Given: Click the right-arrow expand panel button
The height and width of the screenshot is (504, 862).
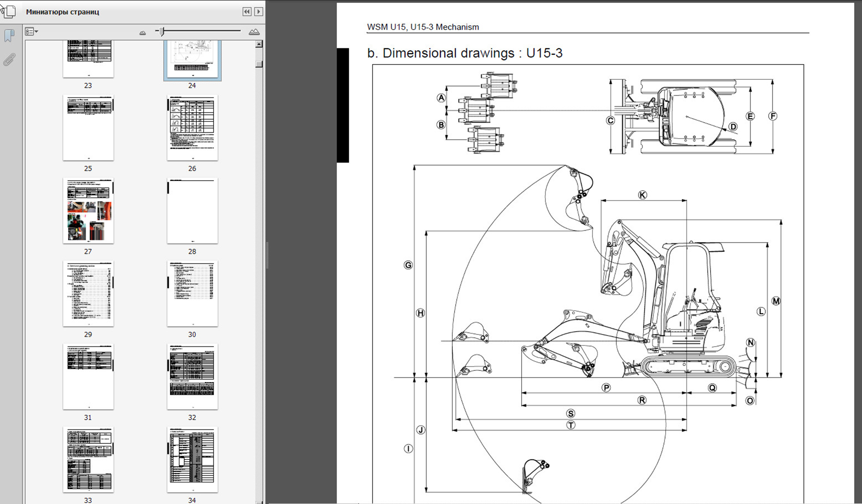Looking at the screenshot, I should coord(258,11).
